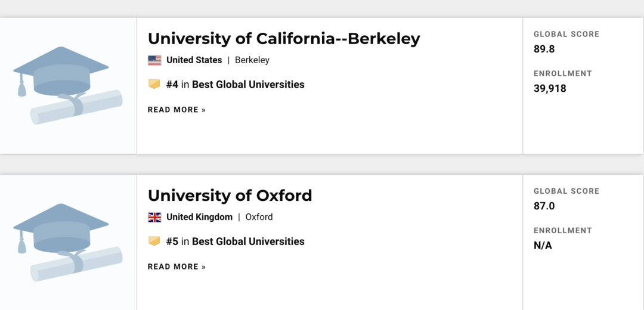Click the badge icon beside #4 ranking
Screen dimensions: 644x310
click(154, 85)
